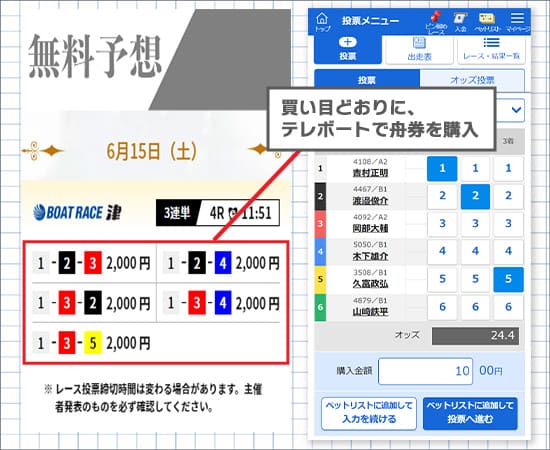The image size is (550, 450).
Task: Deselect boat 5 for third place
Action: click(x=508, y=280)
